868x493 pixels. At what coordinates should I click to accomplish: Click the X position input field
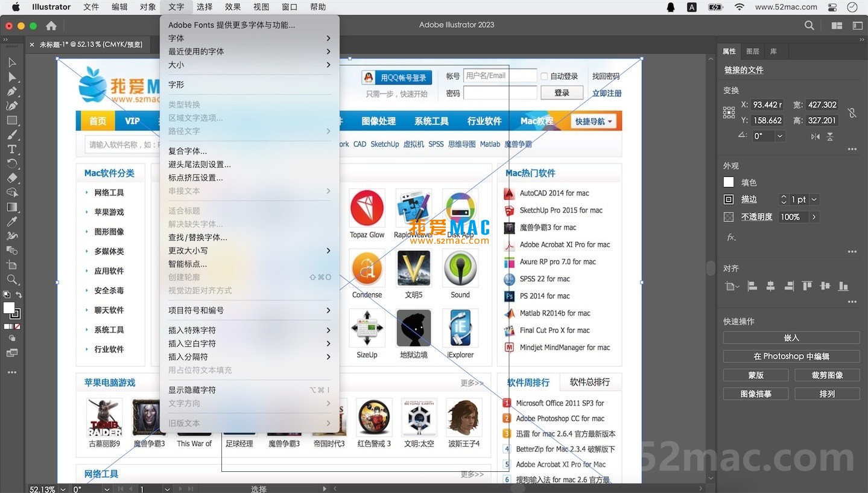pyautogui.click(x=768, y=105)
